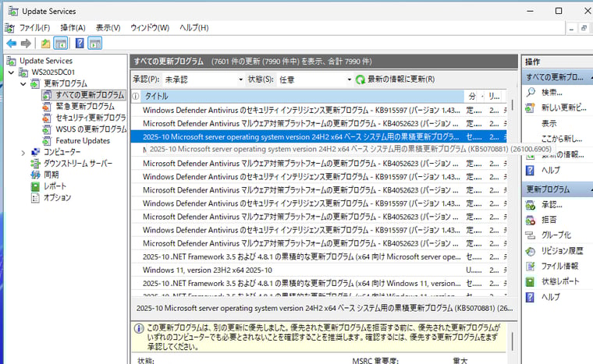Open ヘルプ under すべての更新プロ section

click(550, 171)
